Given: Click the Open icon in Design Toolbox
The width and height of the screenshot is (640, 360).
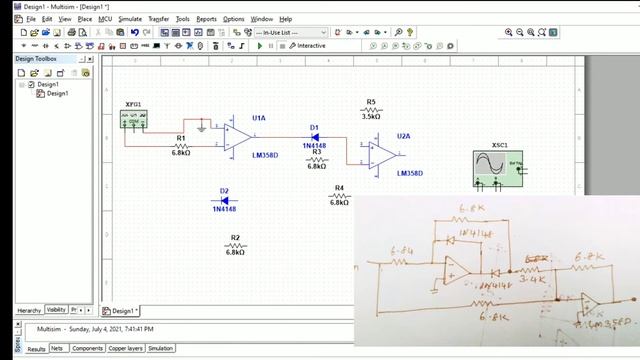Looking at the screenshot, I should (x=34, y=73).
